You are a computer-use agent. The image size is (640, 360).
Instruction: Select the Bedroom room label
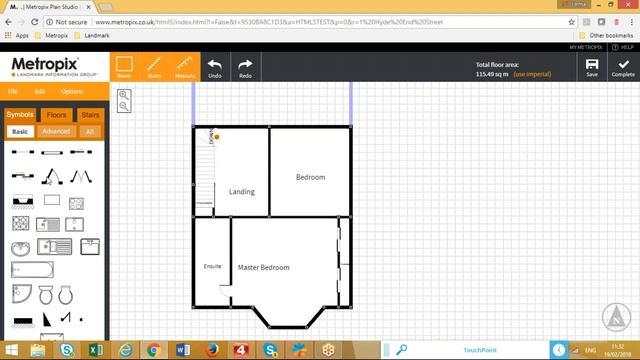pyautogui.click(x=311, y=177)
